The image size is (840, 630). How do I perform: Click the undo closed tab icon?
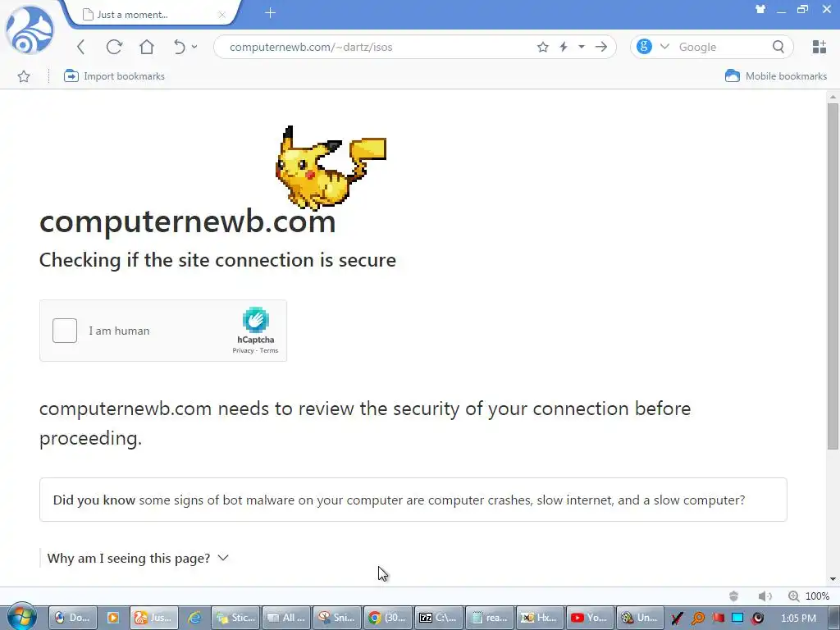tap(179, 47)
